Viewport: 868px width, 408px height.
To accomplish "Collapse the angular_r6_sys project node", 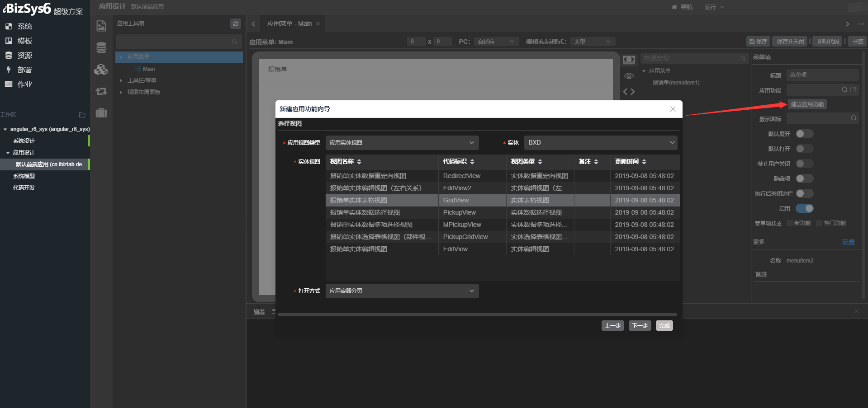I will pos(5,129).
